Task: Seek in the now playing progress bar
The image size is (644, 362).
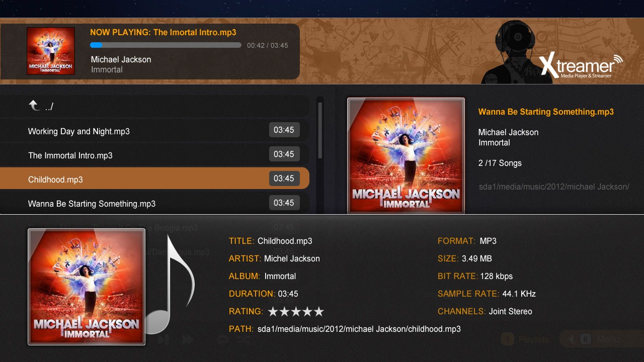Action: pos(166,45)
